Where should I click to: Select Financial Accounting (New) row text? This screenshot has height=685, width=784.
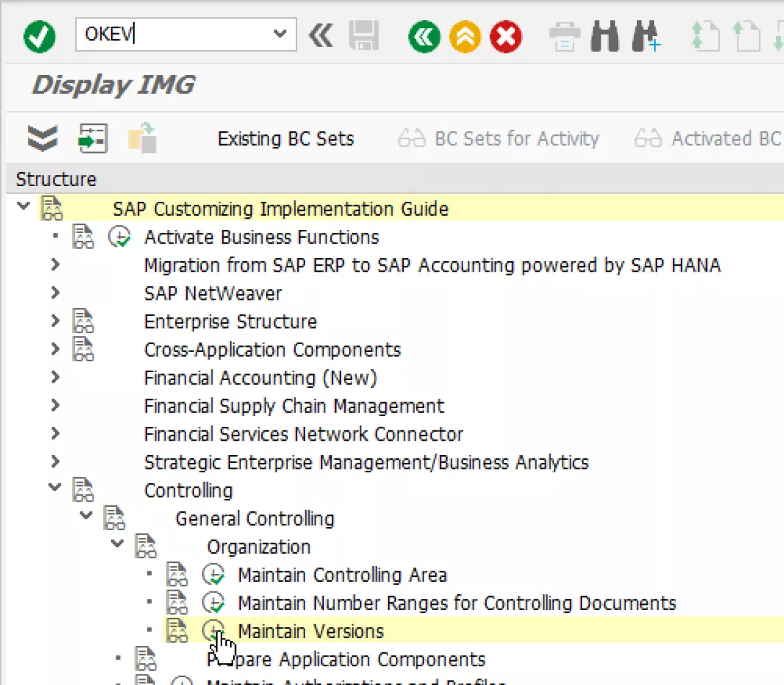pyautogui.click(x=260, y=377)
